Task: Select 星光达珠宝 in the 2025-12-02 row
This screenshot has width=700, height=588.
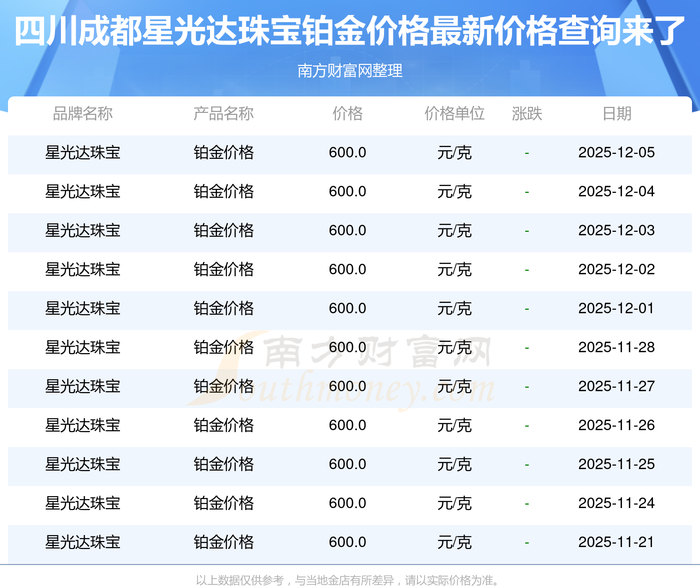Action: pos(82,270)
